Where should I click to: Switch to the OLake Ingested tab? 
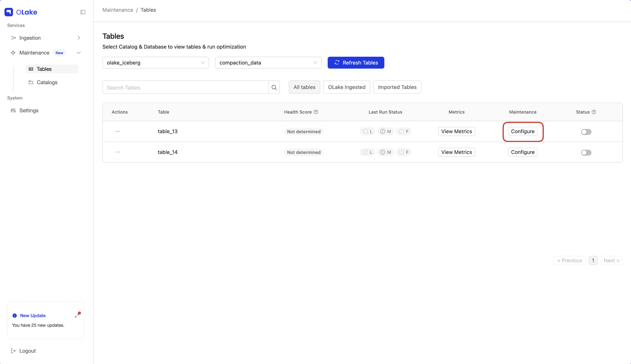coord(346,87)
